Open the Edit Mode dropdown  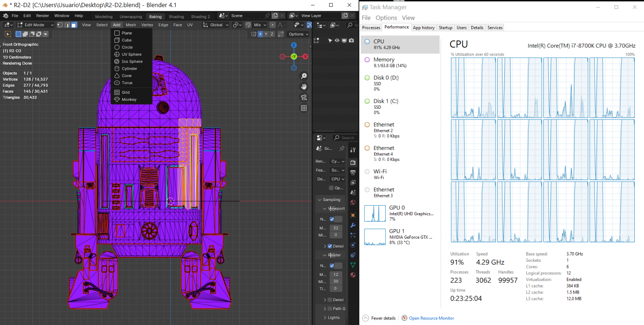35,25
